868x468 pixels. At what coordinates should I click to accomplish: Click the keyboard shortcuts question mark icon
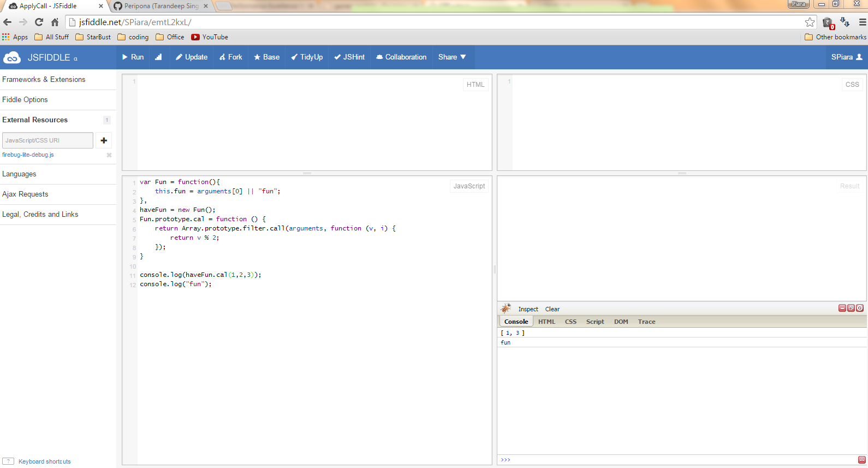(8, 461)
